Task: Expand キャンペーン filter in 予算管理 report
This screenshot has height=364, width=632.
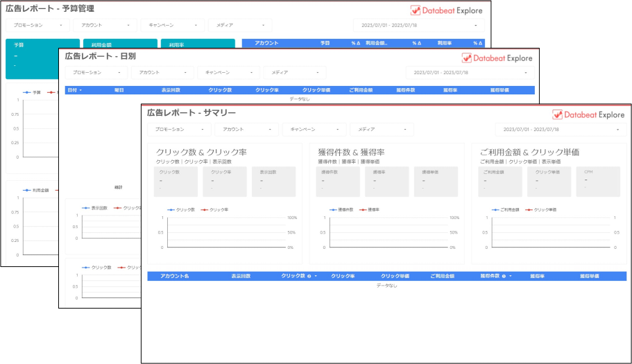Action: 173,25
